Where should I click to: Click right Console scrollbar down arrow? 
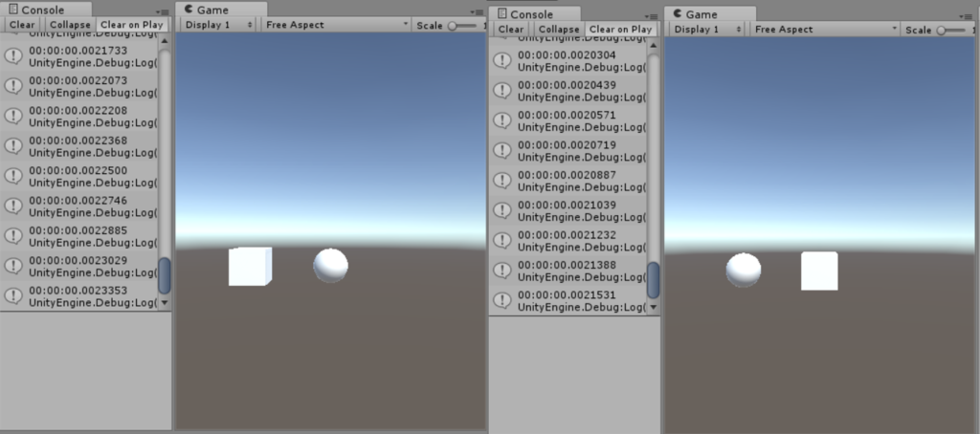(x=653, y=307)
